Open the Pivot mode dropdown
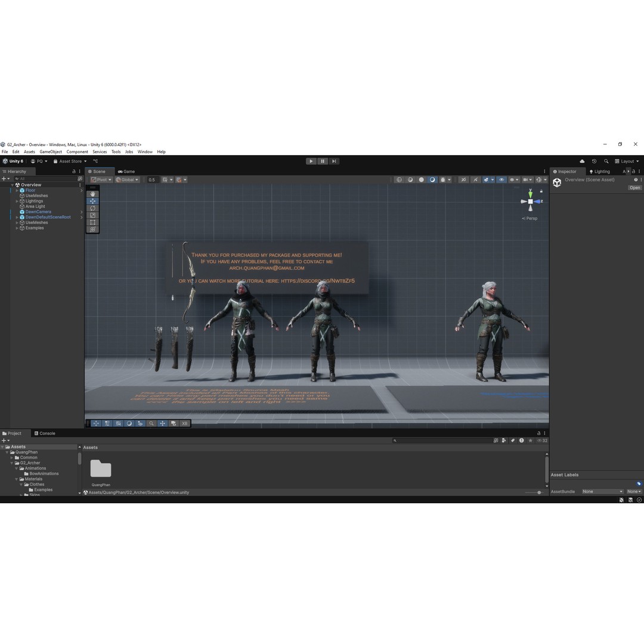 (x=101, y=180)
